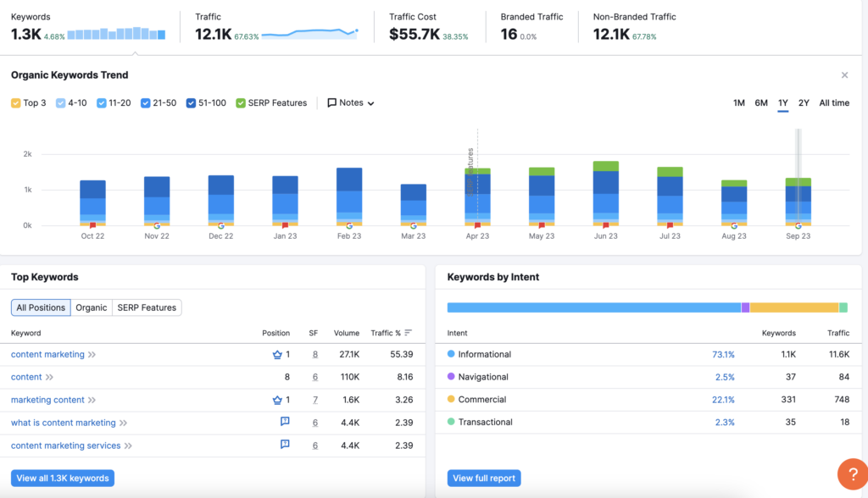The height and width of the screenshot is (498, 868).
Task: Click View full report button
Action: [x=484, y=478]
